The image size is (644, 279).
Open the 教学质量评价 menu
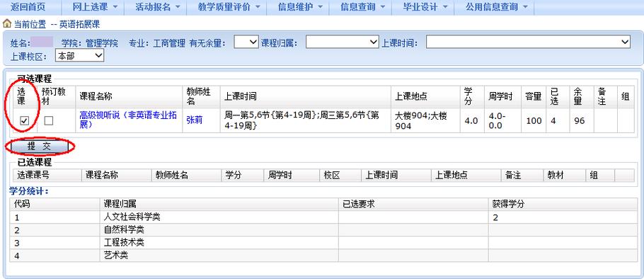point(229,7)
